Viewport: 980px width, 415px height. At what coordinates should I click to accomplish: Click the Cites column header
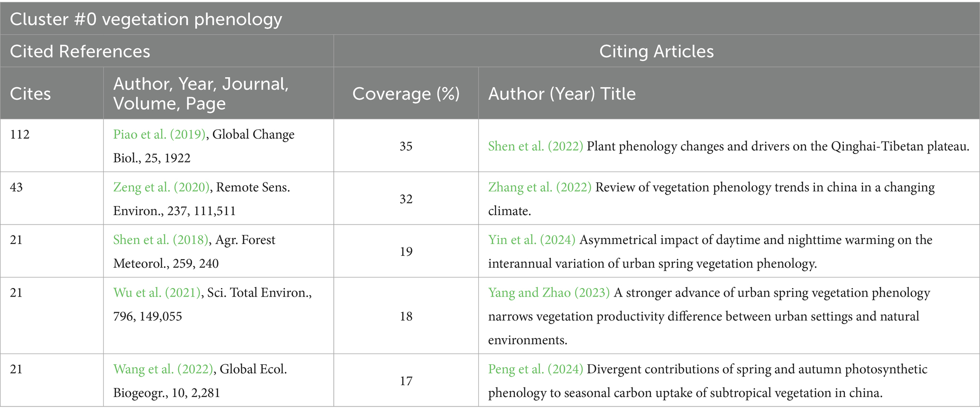[x=30, y=93]
